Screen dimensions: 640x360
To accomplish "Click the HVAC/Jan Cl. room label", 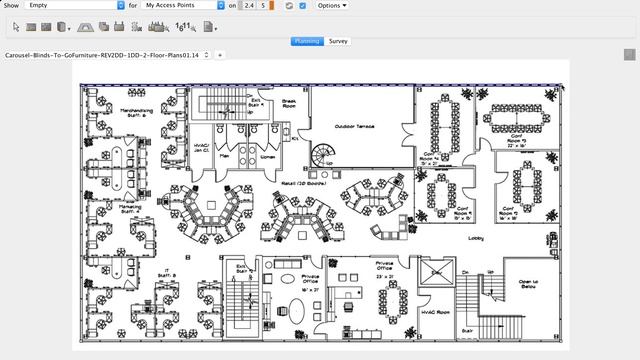I will click(x=201, y=148).
